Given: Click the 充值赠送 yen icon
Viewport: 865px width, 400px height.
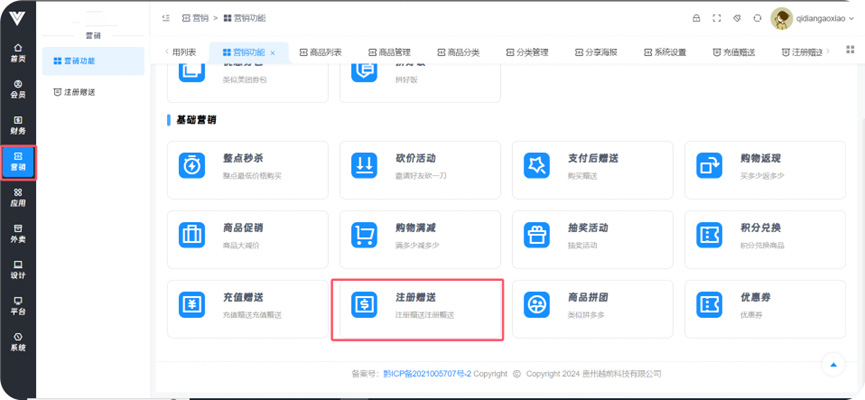Looking at the screenshot, I should pos(192,305).
